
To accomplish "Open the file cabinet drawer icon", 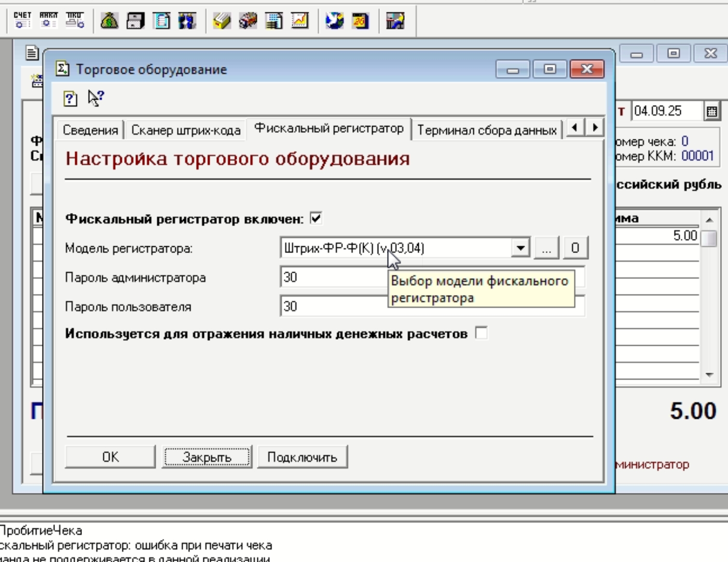I will (135, 21).
